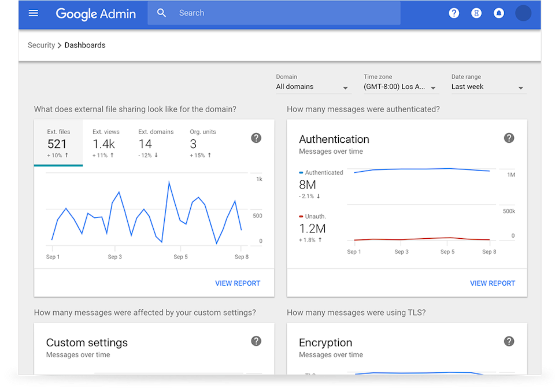
Task: Select the Ext. domains tab
Action: [156, 143]
